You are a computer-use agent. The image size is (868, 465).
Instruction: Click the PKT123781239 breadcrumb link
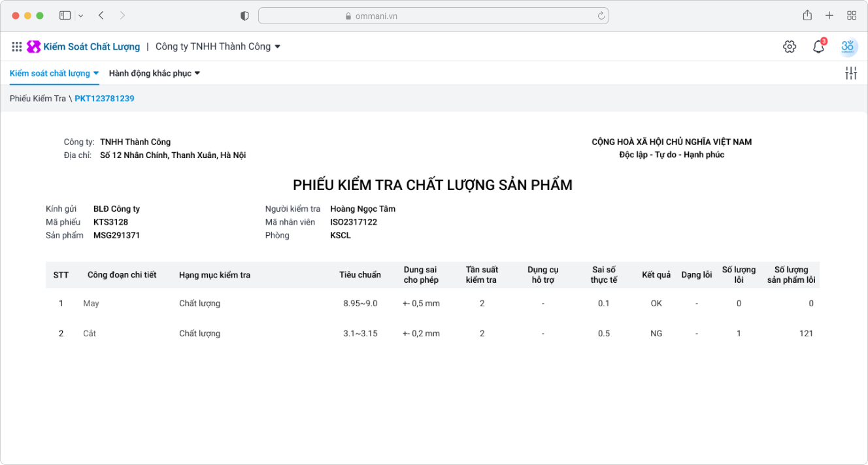click(x=105, y=99)
